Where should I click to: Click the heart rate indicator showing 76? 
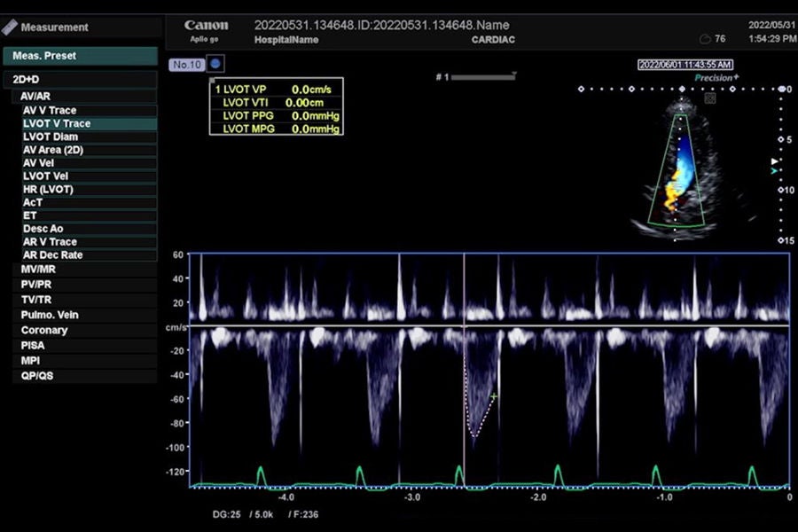pyautogui.click(x=713, y=39)
